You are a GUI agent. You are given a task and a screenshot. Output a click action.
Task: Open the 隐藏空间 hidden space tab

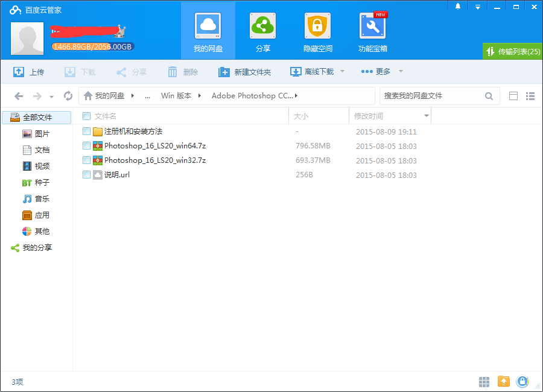pyautogui.click(x=317, y=31)
